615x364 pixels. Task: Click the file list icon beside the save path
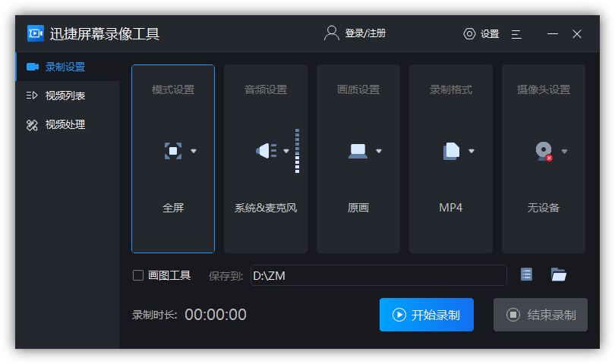tap(526, 275)
